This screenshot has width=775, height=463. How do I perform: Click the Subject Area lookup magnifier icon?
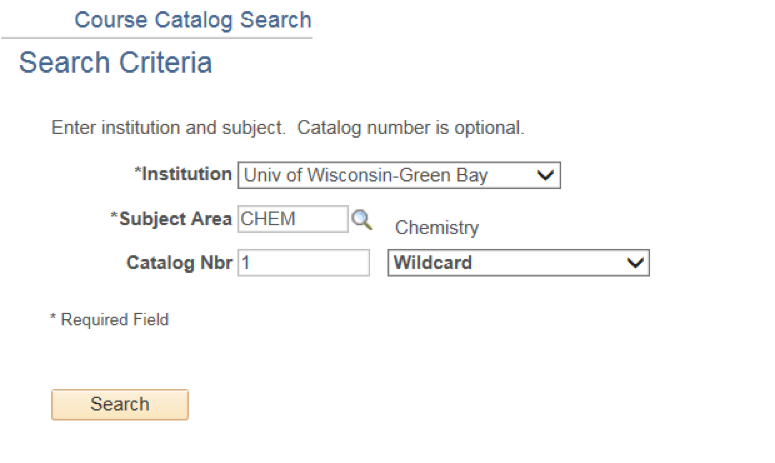(x=362, y=219)
